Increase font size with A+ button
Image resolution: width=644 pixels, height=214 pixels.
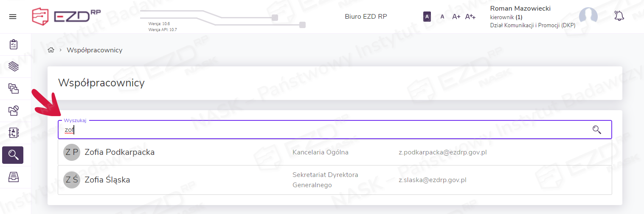tap(456, 17)
